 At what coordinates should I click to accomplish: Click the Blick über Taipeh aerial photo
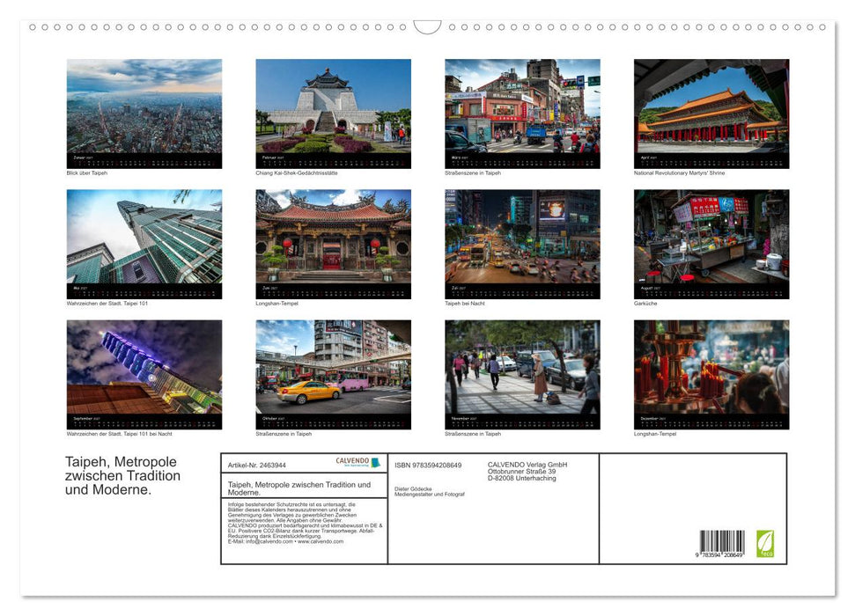tap(144, 106)
